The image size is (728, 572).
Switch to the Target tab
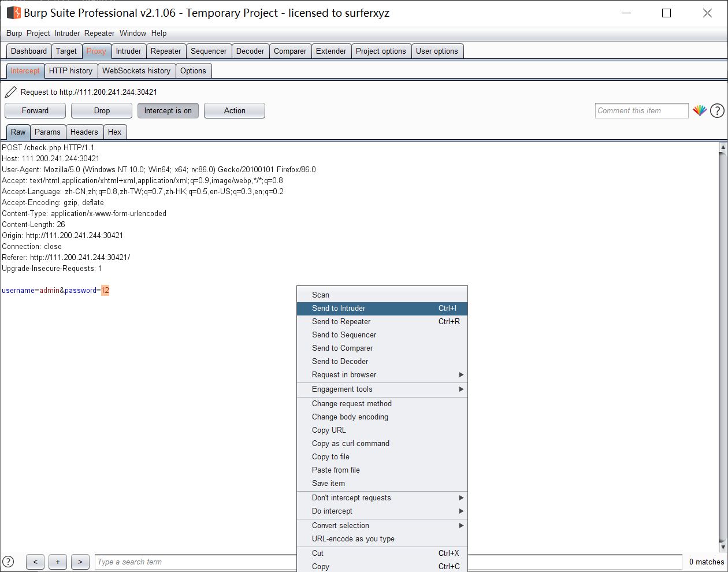click(66, 51)
